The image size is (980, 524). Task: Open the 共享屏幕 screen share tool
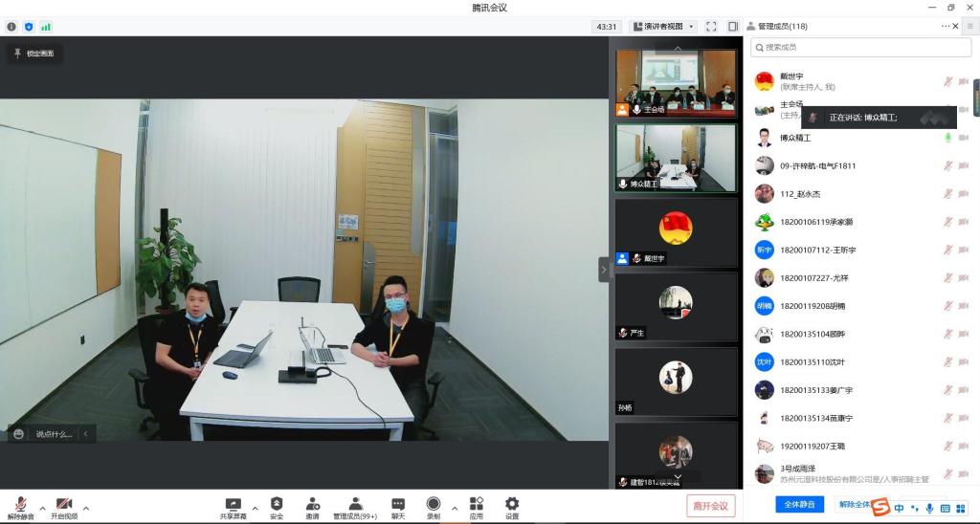234,507
